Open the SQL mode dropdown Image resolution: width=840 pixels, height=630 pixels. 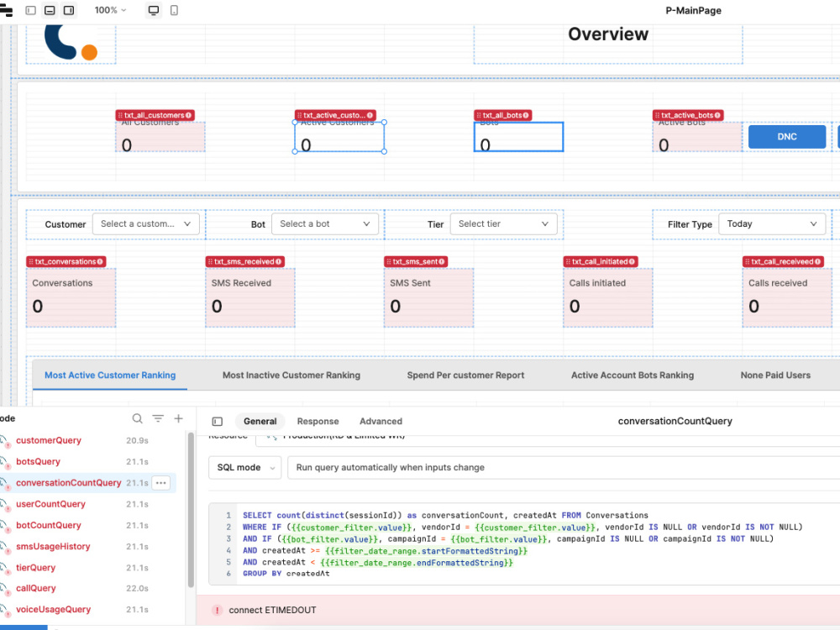click(x=244, y=467)
